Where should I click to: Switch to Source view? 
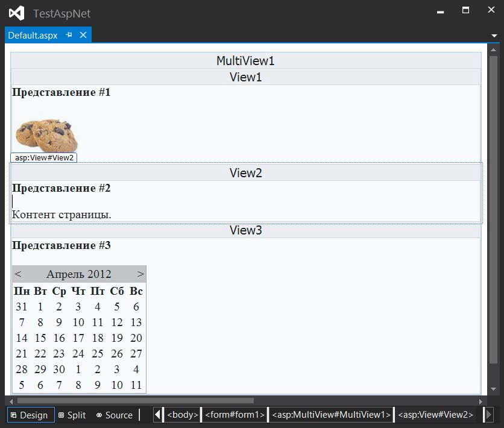point(115,415)
